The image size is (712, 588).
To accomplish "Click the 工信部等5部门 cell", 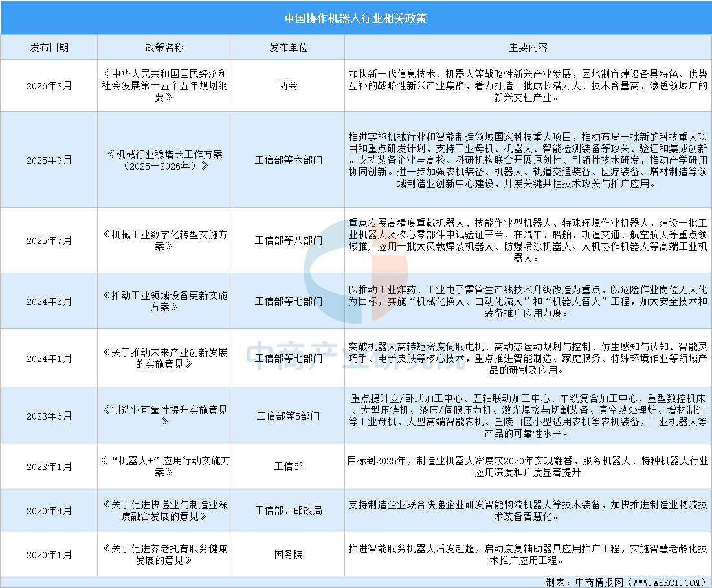I will pyautogui.click(x=288, y=415).
